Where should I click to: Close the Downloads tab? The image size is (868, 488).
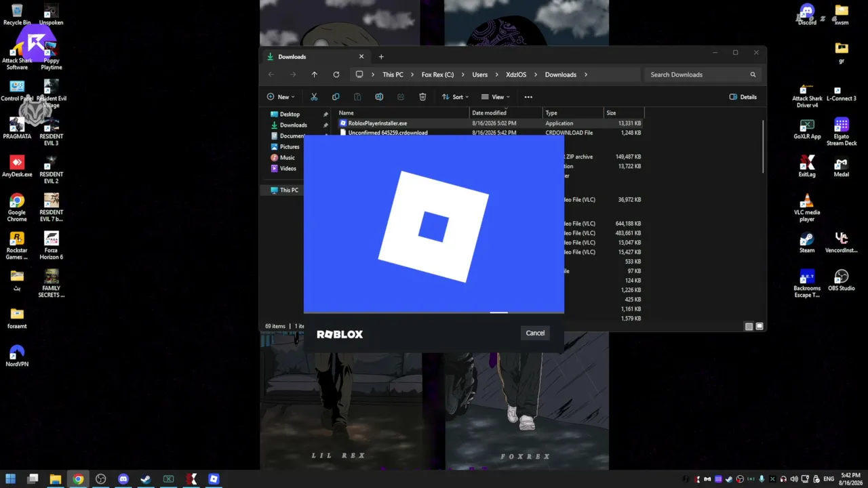(361, 57)
